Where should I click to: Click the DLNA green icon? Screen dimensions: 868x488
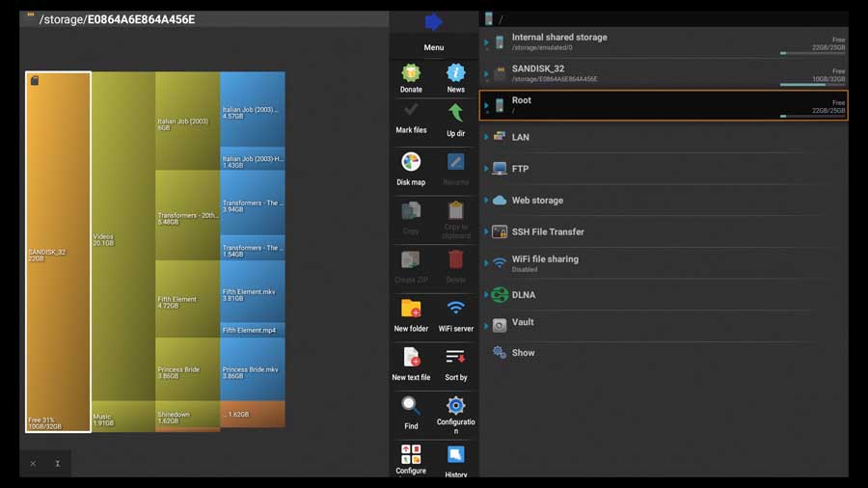click(x=500, y=294)
